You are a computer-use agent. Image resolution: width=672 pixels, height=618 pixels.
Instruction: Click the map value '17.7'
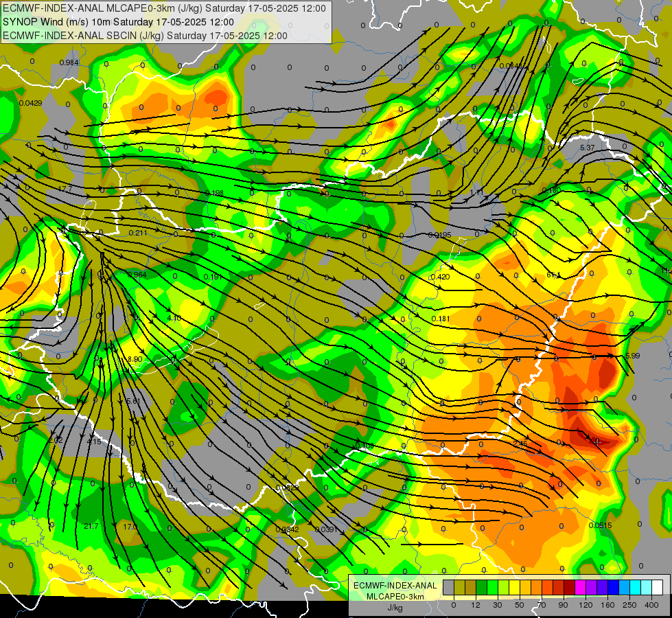(65, 189)
